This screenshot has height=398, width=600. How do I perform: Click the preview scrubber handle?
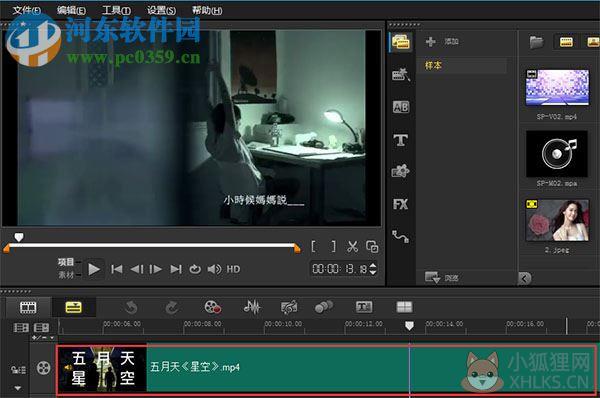(19, 237)
